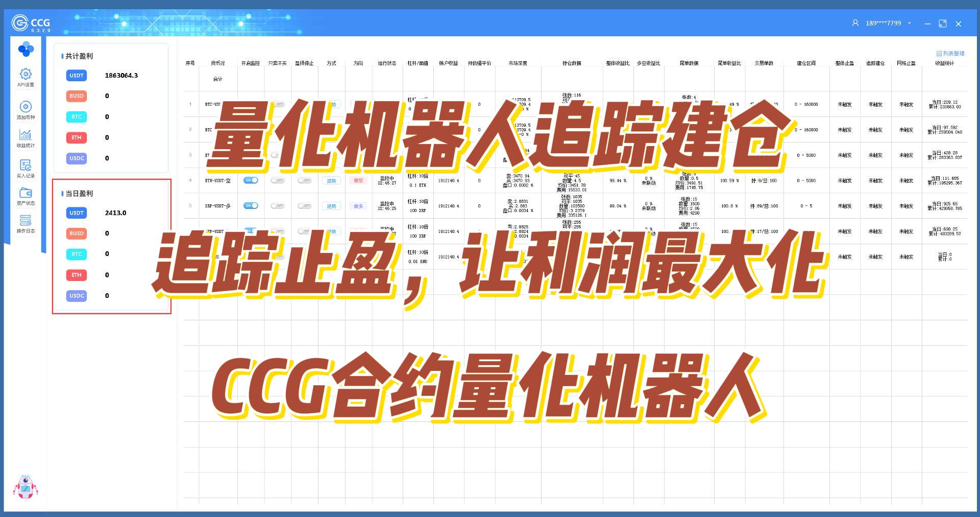Select the BTC badge under 当日盈利
Screen dimensions: 980x517
click(x=77, y=254)
